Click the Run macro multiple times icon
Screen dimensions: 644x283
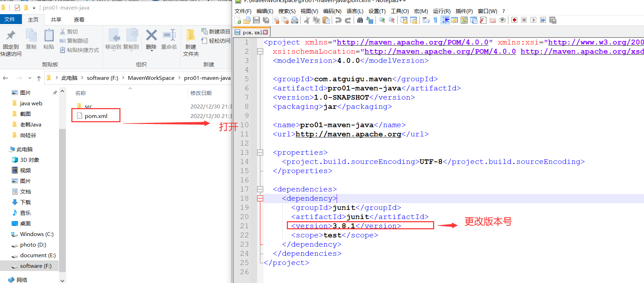click(x=543, y=20)
